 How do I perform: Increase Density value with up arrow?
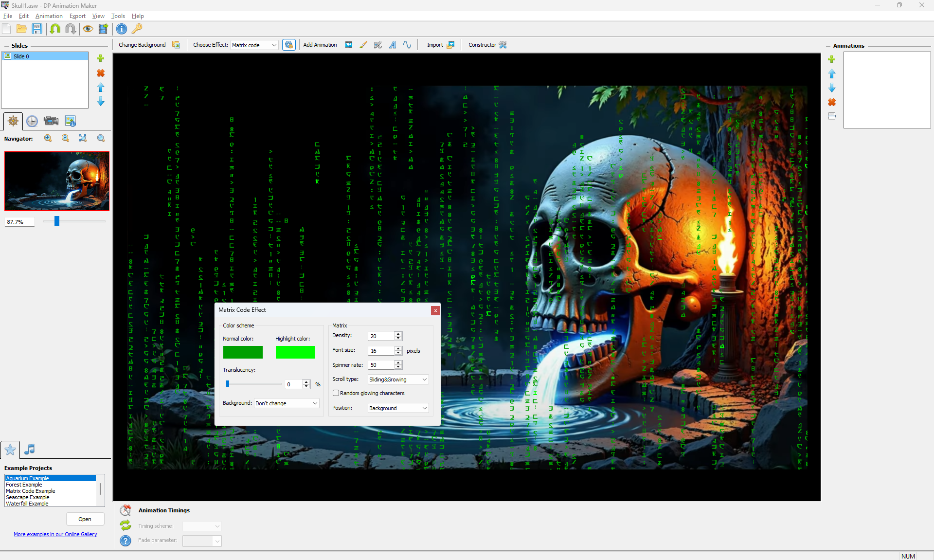pyautogui.click(x=398, y=334)
